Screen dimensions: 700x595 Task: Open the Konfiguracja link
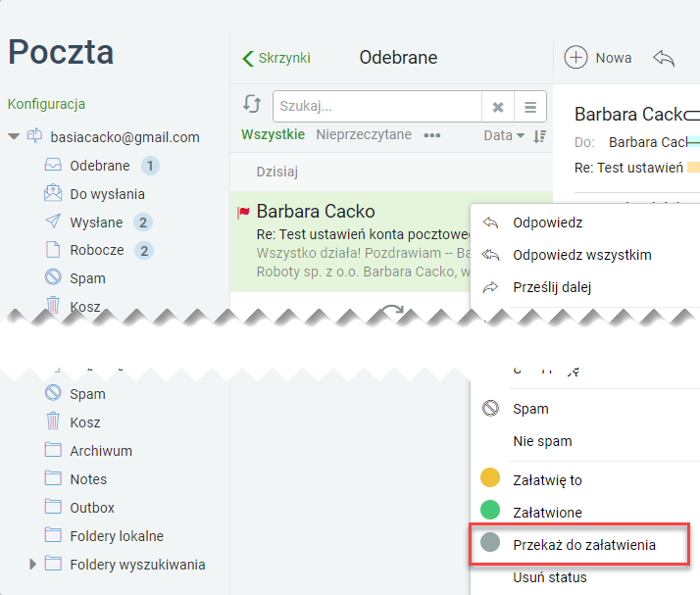coord(46,104)
